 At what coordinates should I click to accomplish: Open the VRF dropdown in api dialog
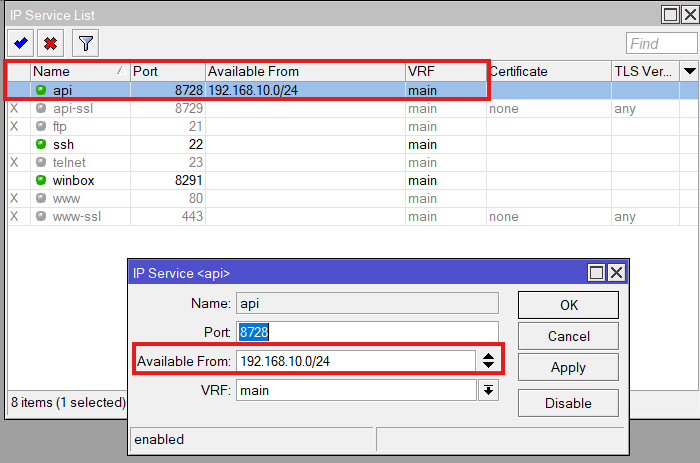coord(488,390)
